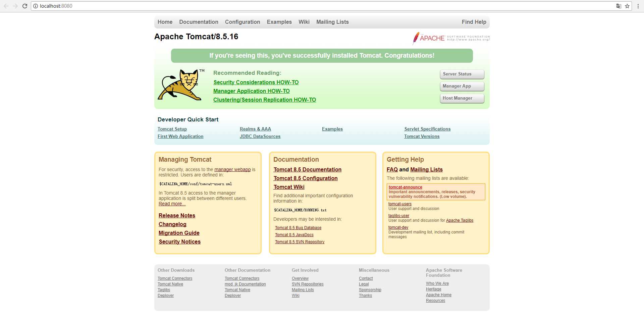
Task: Open Taglibs under Other Downloads
Action: tap(164, 290)
